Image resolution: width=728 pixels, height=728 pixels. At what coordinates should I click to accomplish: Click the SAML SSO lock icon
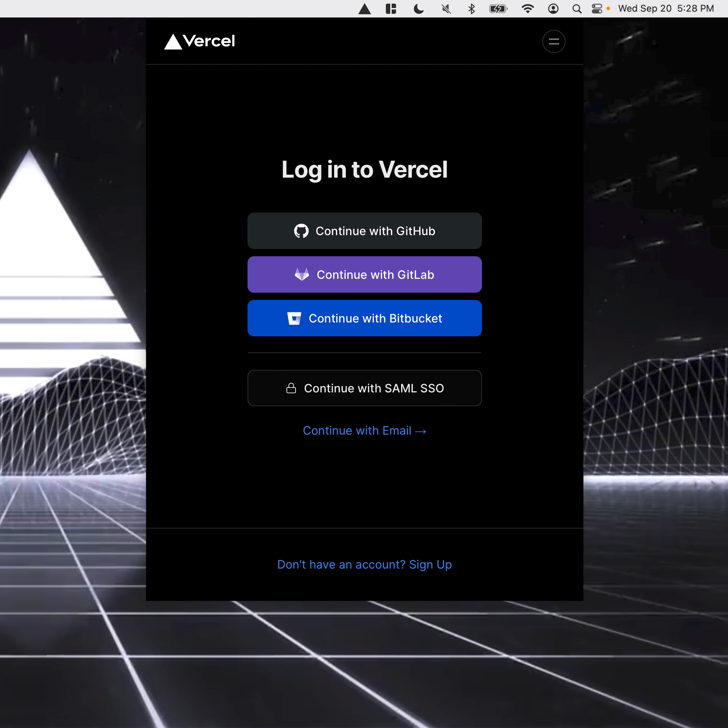pyautogui.click(x=290, y=388)
